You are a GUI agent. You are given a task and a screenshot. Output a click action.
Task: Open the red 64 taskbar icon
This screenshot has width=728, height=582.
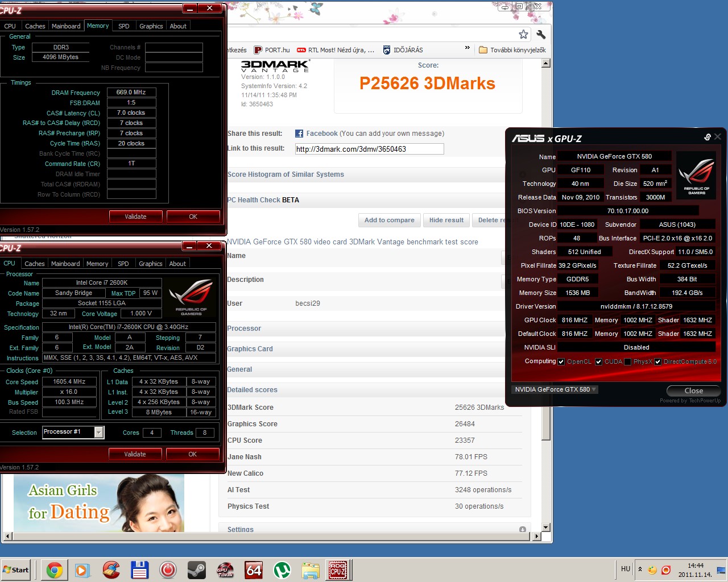[254, 569]
